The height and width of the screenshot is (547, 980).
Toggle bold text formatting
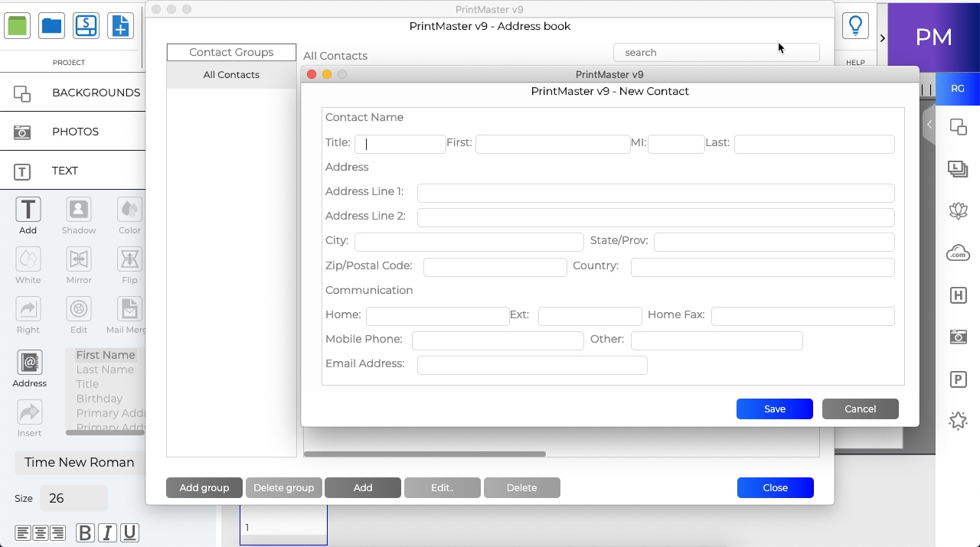coord(84,532)
